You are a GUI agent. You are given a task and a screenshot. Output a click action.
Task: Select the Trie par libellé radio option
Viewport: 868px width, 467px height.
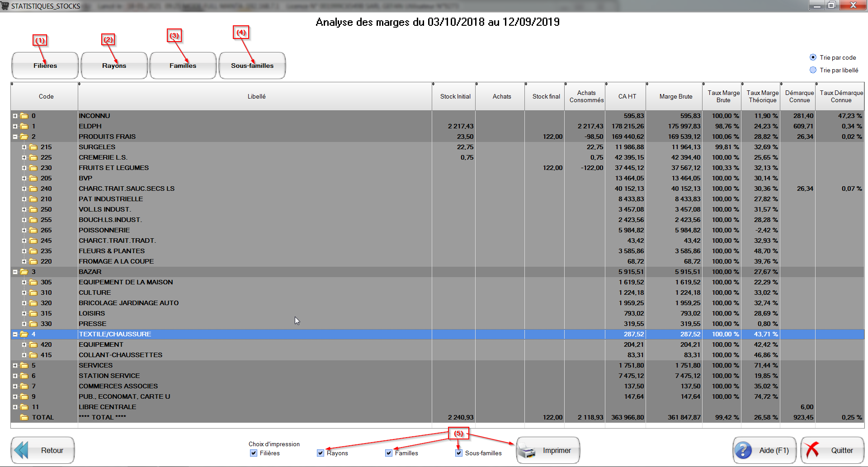(813, 70)
